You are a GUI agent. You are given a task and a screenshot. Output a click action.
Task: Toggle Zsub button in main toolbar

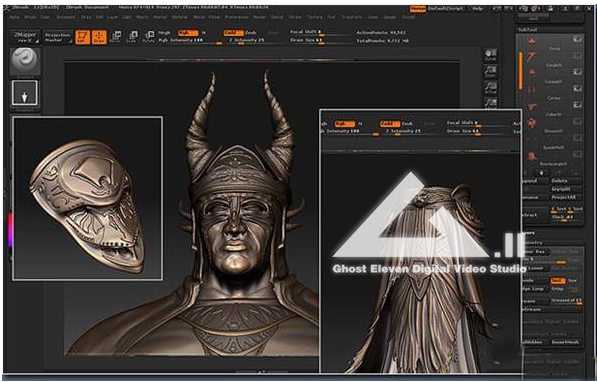pos(251,33)
